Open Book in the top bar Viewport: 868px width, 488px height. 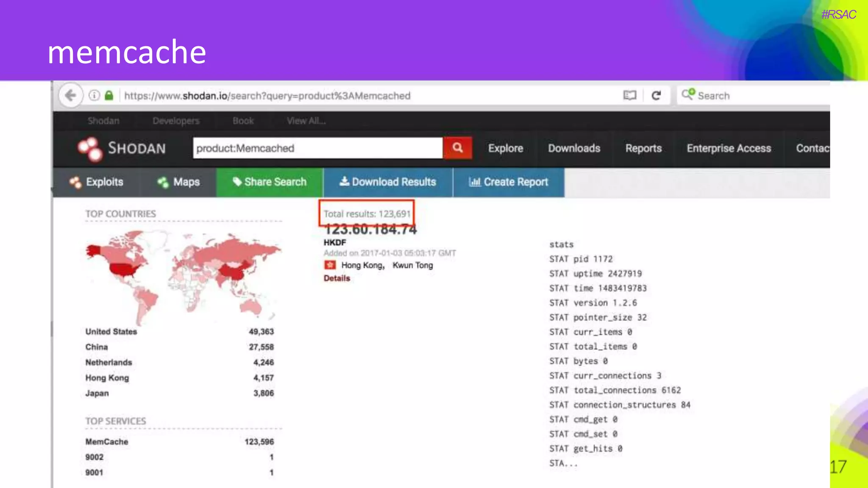pyautogui.click(x=243, y=121)
